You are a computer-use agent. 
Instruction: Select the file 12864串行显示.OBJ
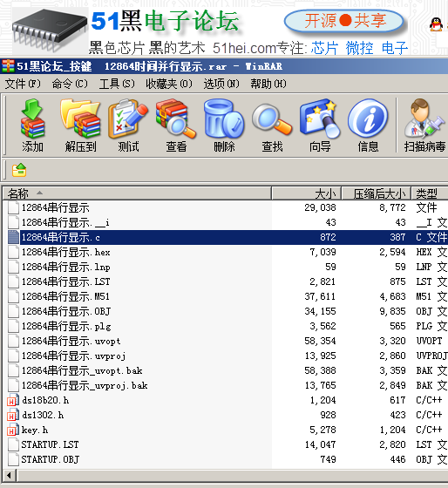pyautogui.click(x=66, y=311)
